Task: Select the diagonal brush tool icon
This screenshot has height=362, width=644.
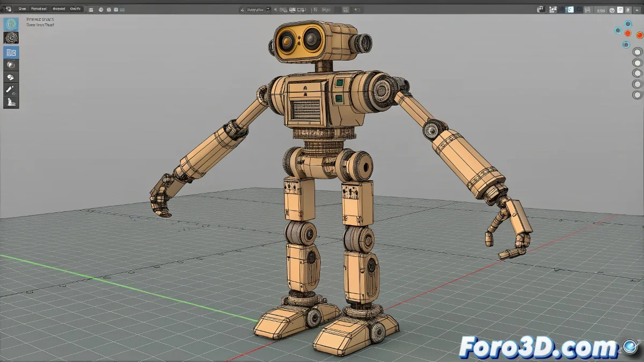Action: pyautogui.click(x=11, y=89)
